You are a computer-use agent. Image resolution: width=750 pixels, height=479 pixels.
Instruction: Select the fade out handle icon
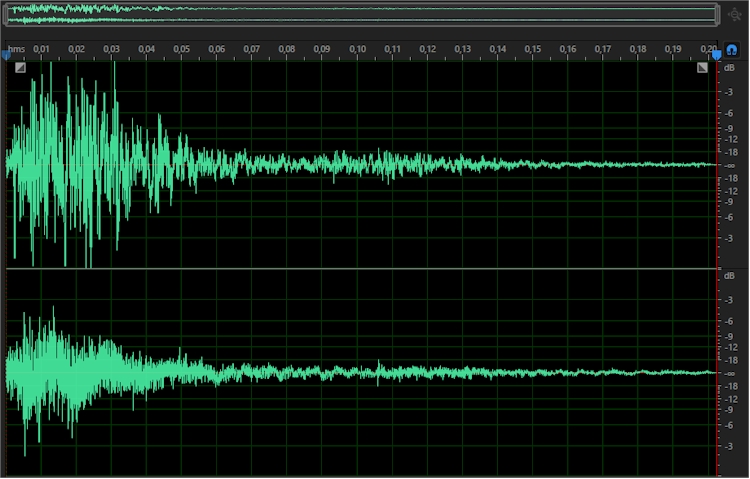click(702, 67)
